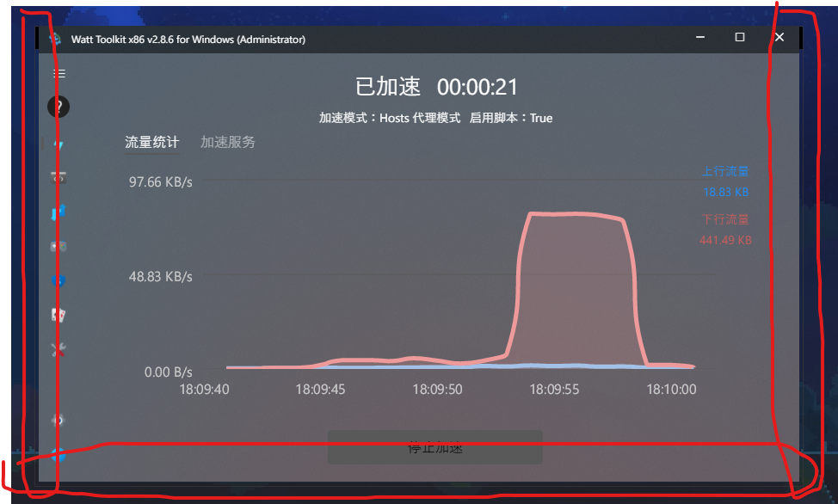Switch to the 加速服务 tab
The image size is (838, 504).
[227, 142]
